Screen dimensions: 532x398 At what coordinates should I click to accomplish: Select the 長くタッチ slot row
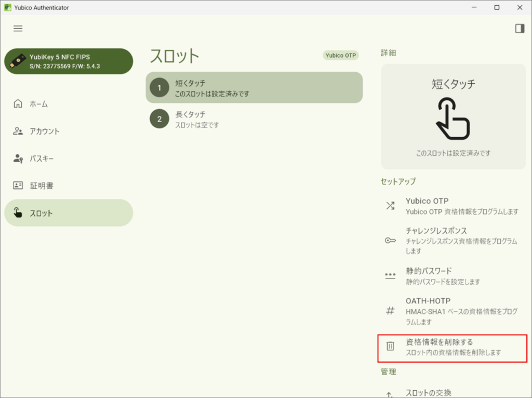[x=254, y=119]
